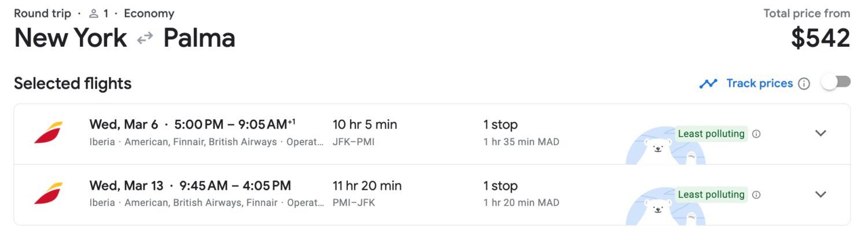This screenshot has height=235, width=868.
Task: Expand the Mar 6 outbound flight details
Action: 821,133
